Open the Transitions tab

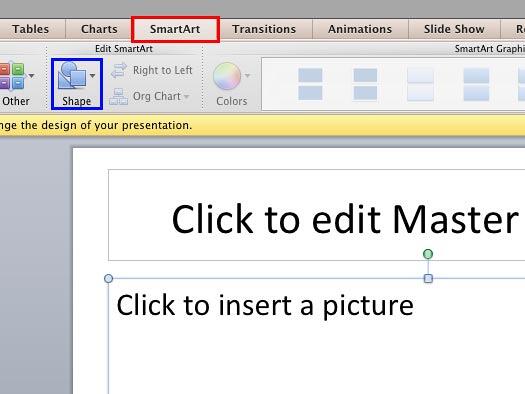[264, 29]
